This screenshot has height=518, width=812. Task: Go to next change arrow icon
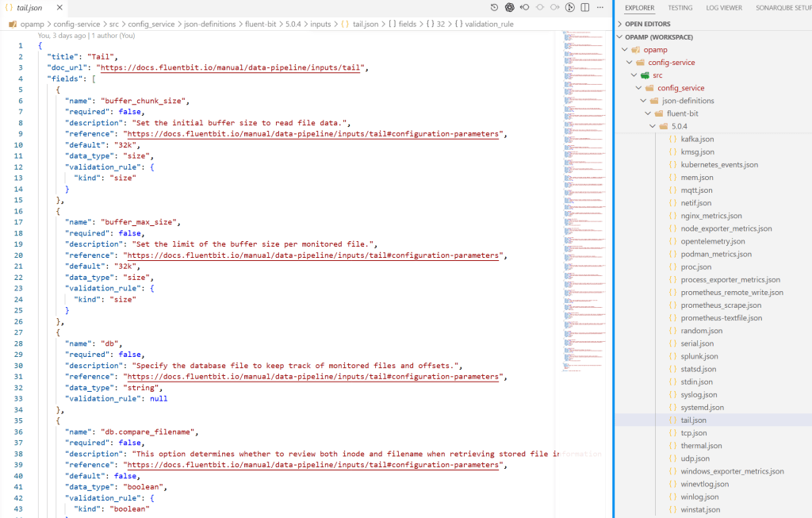(554, 7)
